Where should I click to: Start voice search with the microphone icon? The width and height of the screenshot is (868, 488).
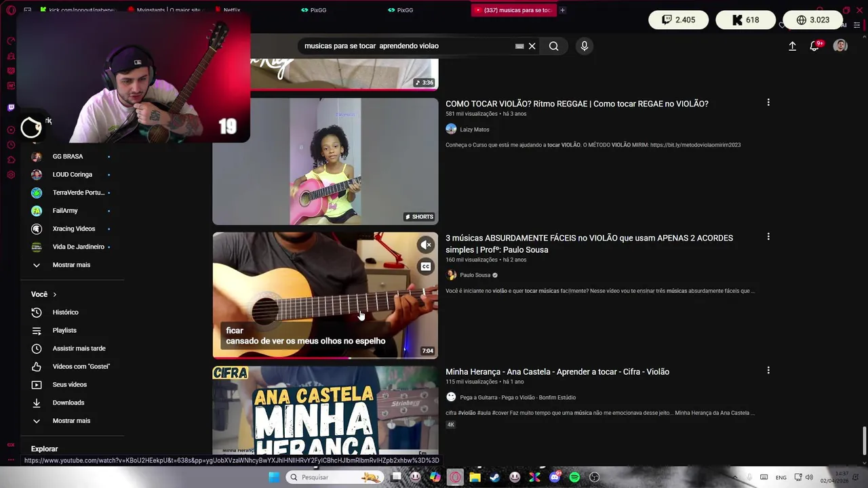pos(585,46)
